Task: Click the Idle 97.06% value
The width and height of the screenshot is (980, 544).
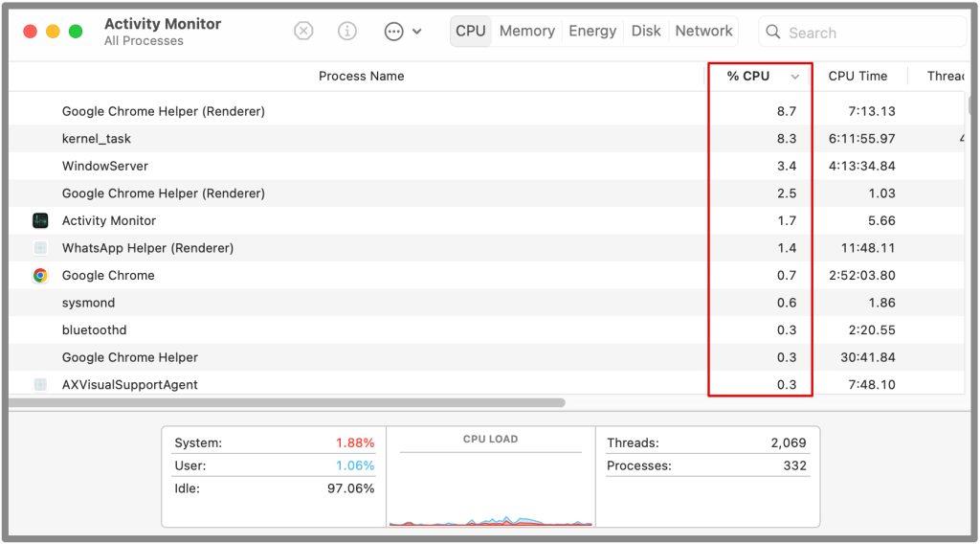Action: (350, 488)
